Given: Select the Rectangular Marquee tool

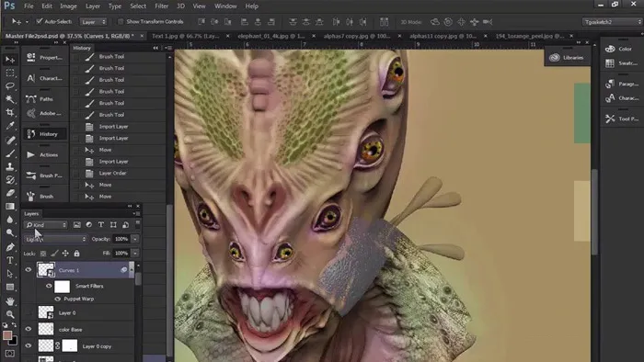Looking at the screenshot, I should (x=10, y=73).
